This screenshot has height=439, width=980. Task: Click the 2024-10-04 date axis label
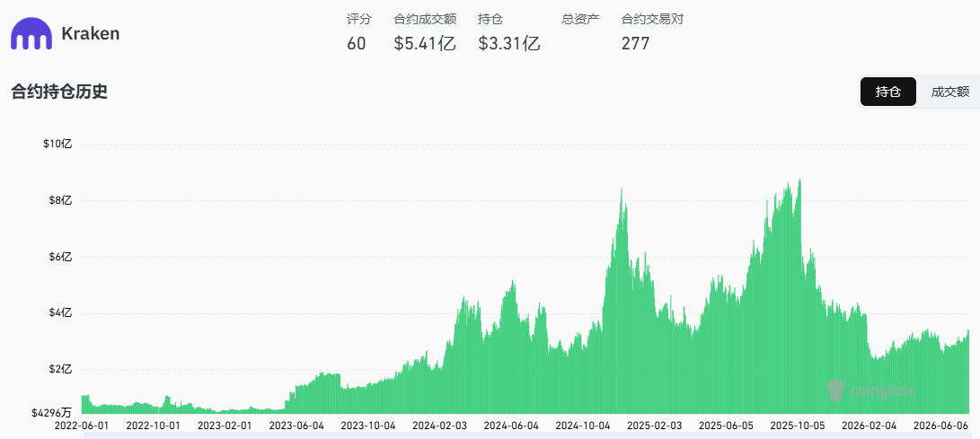click(x=583, y=426)
